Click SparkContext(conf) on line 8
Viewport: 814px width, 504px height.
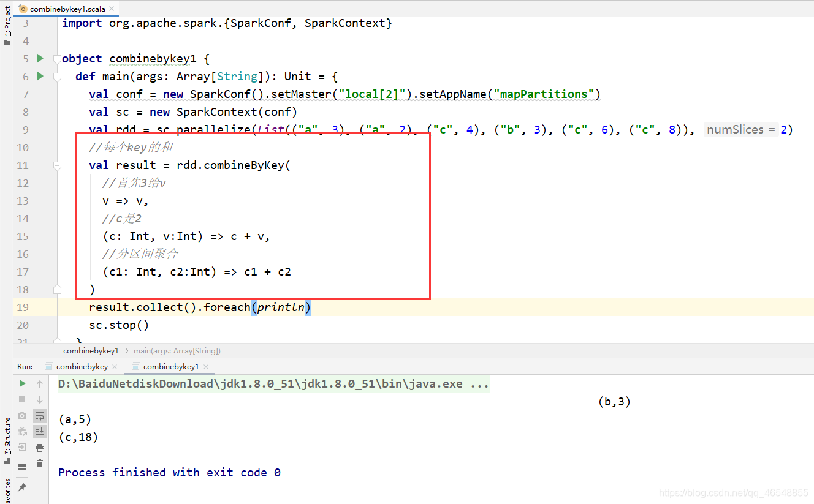pos(237,112)
